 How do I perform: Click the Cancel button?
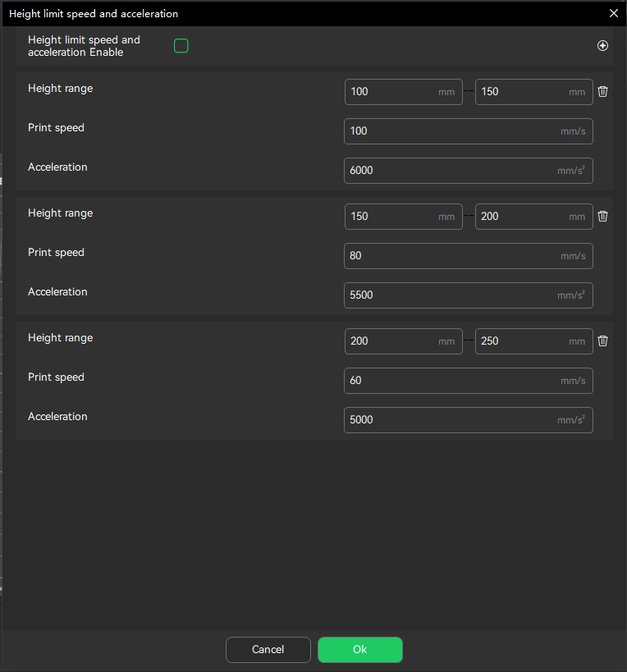pos(268,650)
